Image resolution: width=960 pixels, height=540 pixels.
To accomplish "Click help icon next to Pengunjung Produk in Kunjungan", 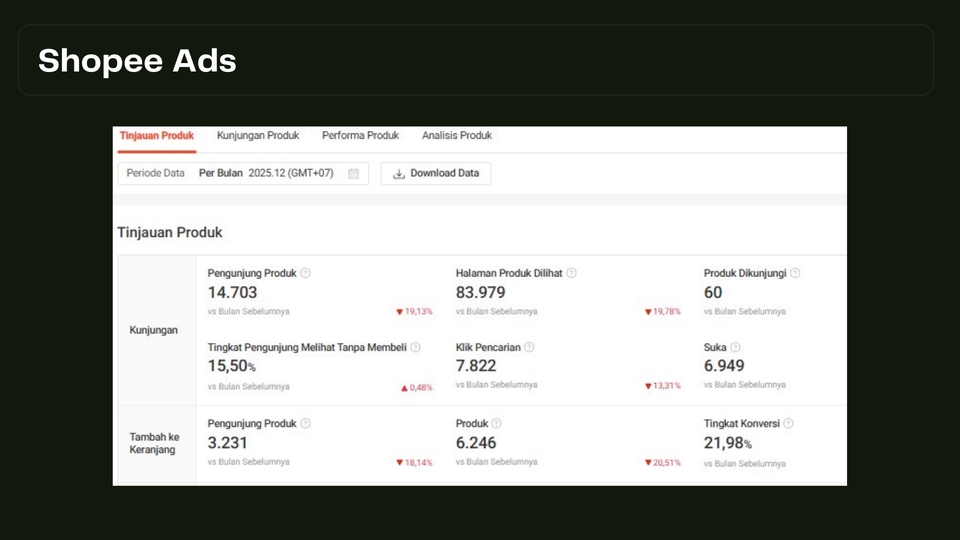I will 306,273.
